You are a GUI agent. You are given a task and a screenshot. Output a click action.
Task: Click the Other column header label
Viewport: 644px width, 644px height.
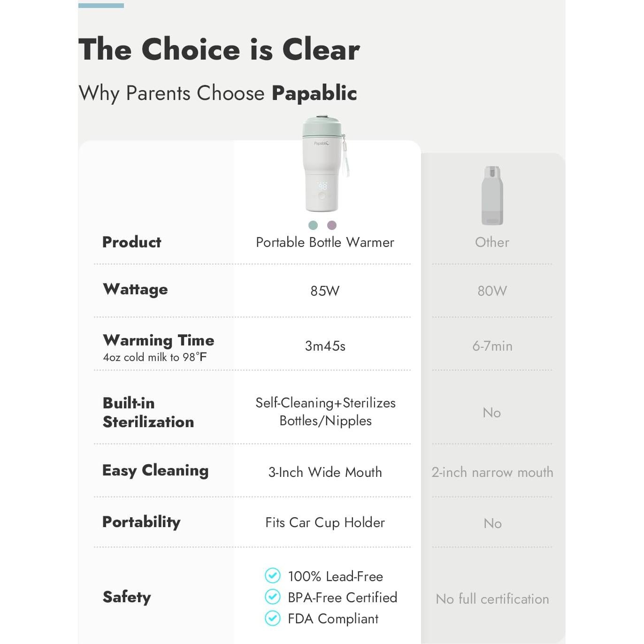[492, 242]
